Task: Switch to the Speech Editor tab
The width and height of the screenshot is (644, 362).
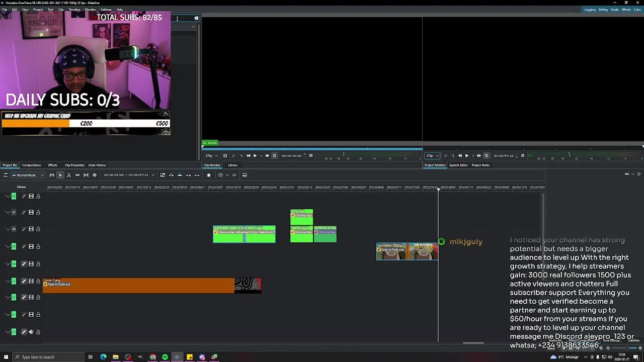Action: (458, 165)
